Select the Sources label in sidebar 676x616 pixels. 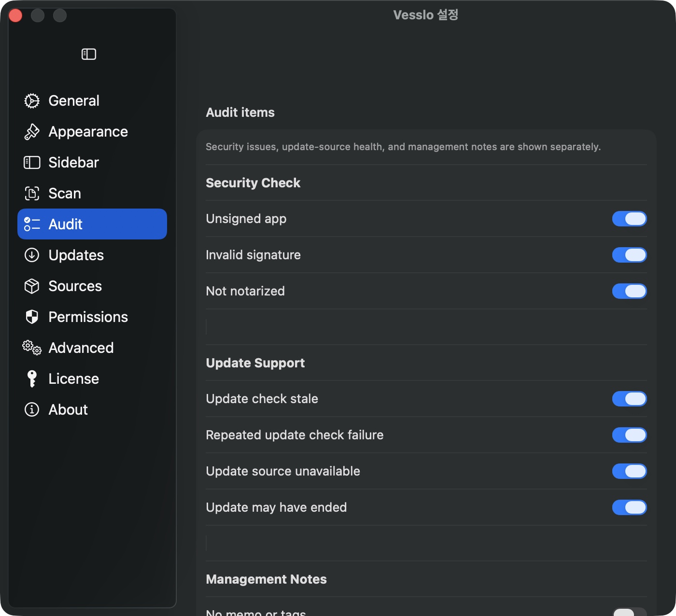75,286
